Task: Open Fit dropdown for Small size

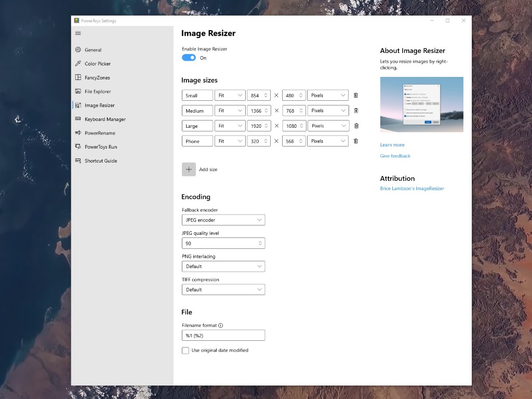Action: click(230, 96)
